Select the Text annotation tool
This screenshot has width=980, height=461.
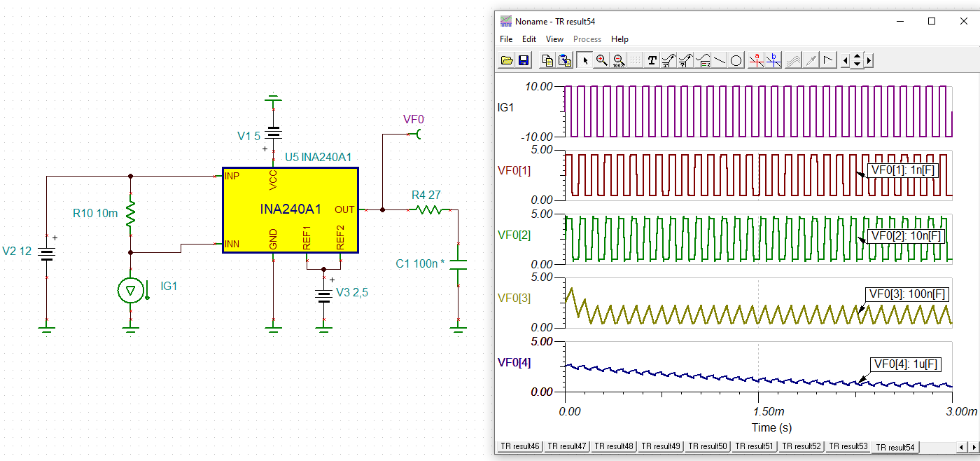tap(652, 60)
